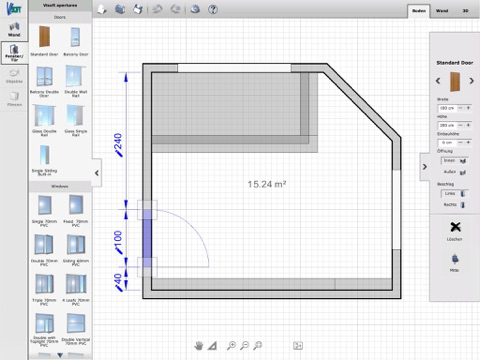The image size is (480, 360).
Task: Click the Breite width input field
Action: pos(447,108)
